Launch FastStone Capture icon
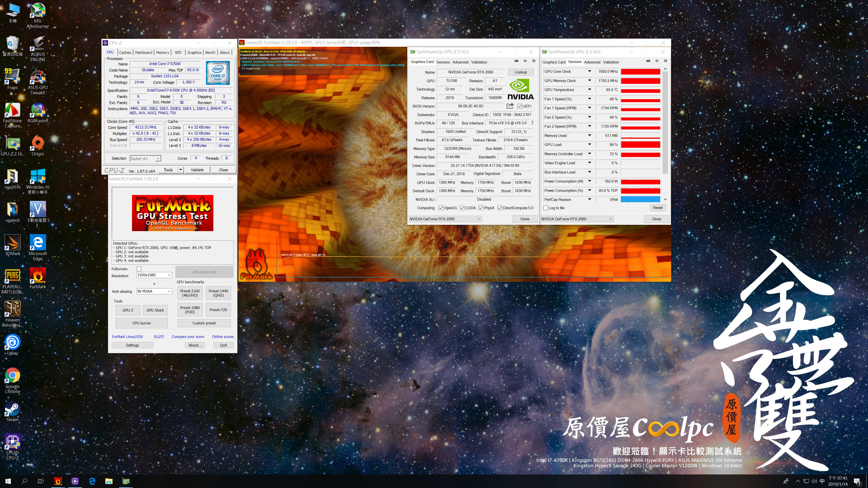 (12, 115)
